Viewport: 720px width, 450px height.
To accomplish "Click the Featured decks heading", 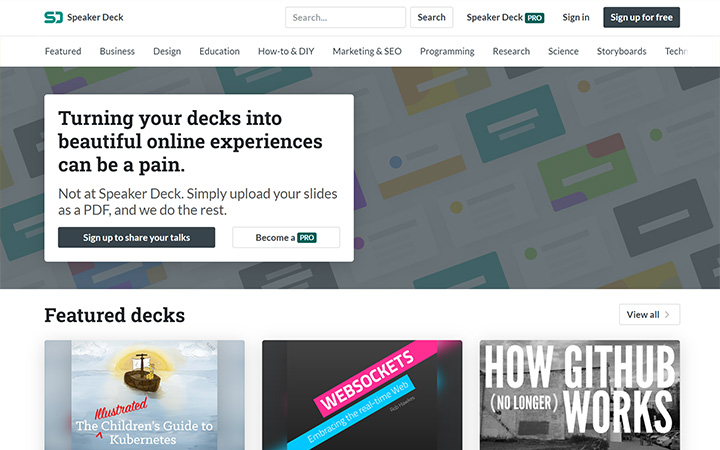I will pos(114,315).
